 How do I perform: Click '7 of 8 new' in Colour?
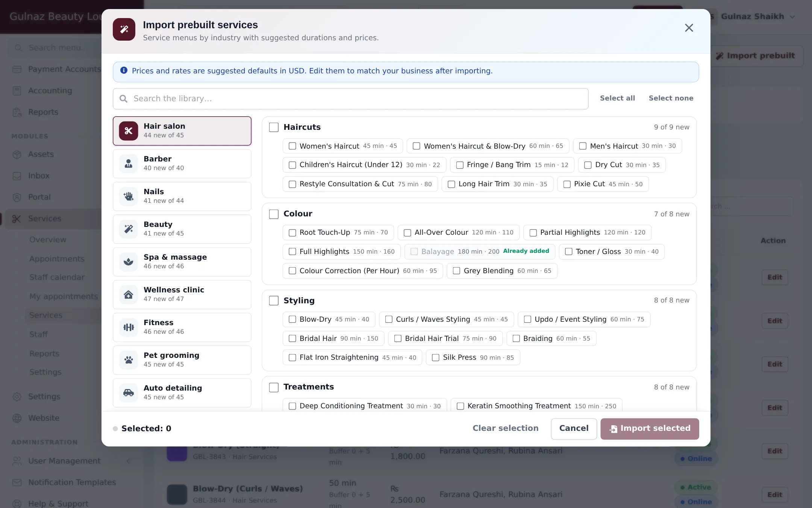point(671,214)
